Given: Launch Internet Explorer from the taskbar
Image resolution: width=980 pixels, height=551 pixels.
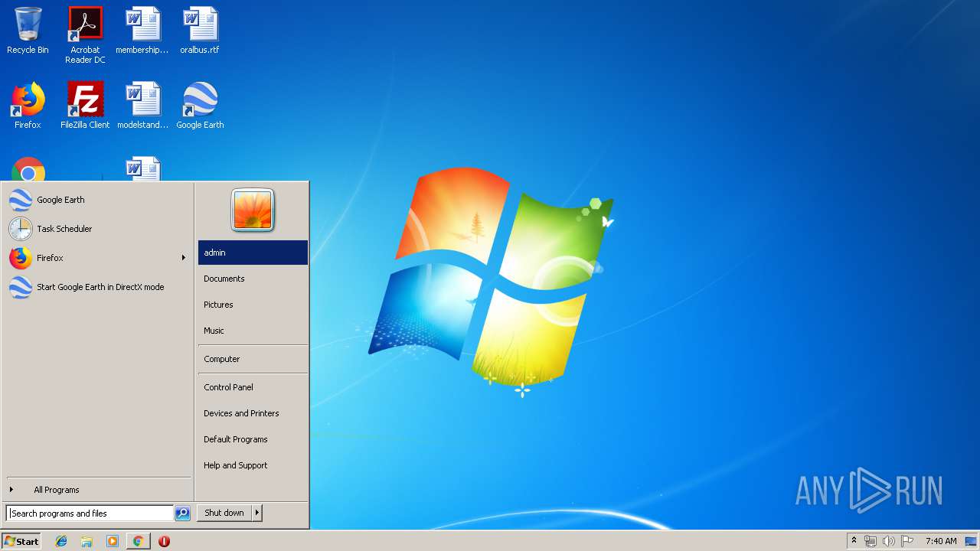Looking at the screenshot, I should click(x=61, y=541).
